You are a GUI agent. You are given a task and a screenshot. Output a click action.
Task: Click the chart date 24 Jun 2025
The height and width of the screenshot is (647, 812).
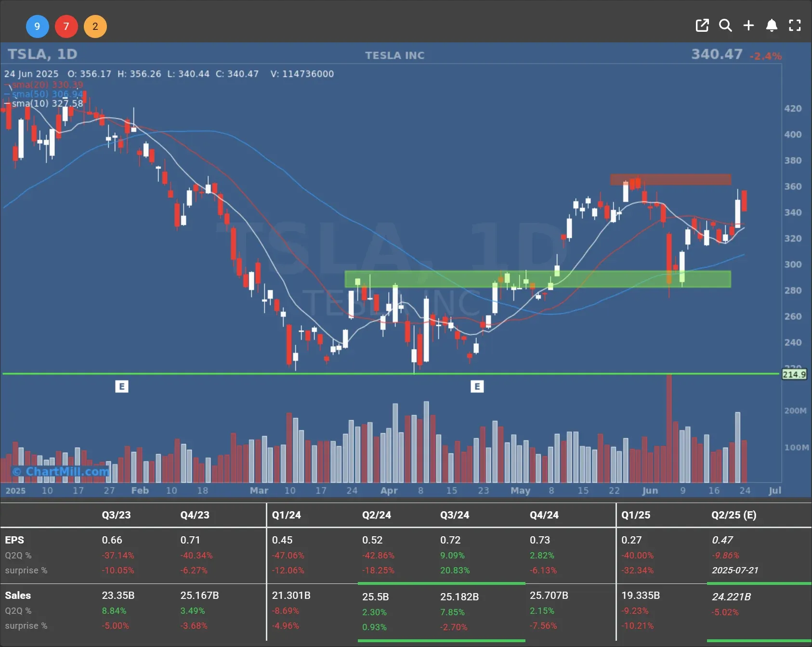click(31, 74)
